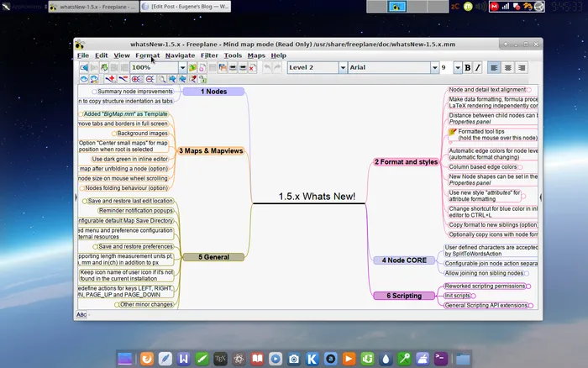This screenshot has height=368, width=588.
Task: Open the Level 2 style dropdown arrow
Action: coord(343,67)
